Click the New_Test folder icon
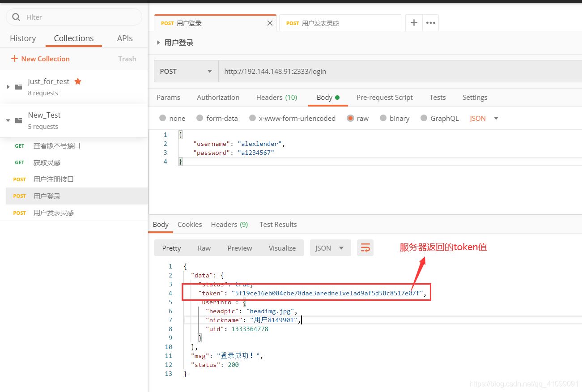 click(x=18, y=120)
